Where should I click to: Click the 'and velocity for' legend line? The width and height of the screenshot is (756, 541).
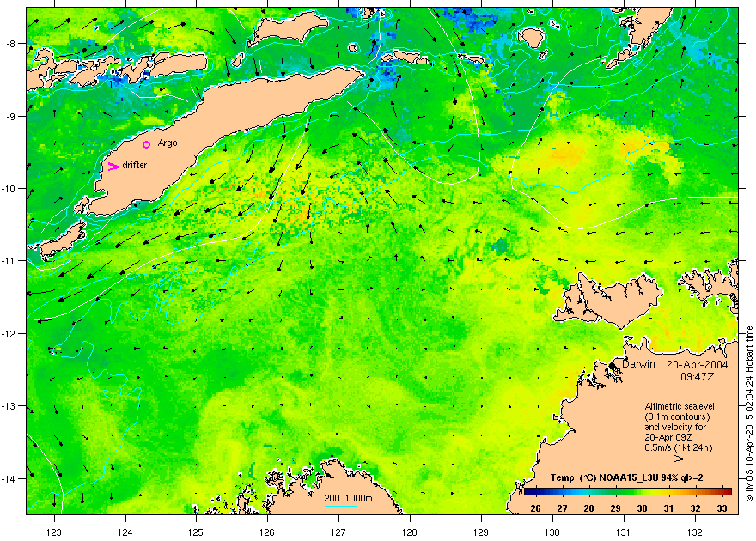[x=675, y=427]
